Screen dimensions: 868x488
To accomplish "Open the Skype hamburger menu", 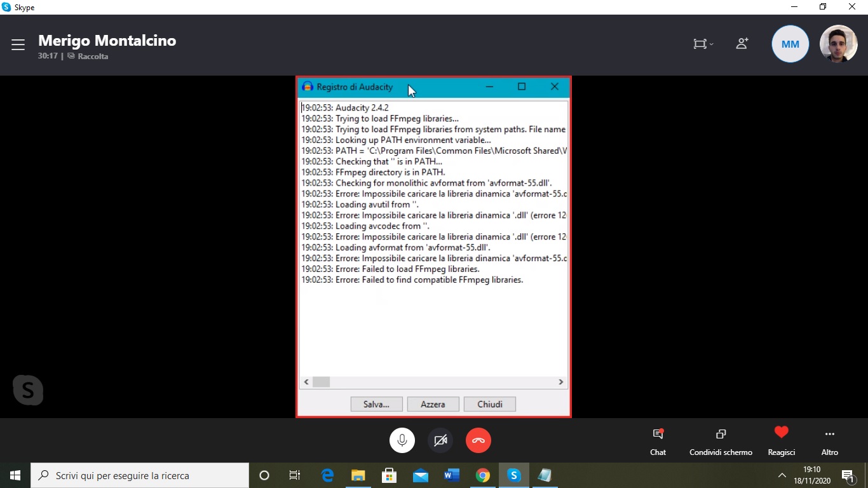I will tap(18, 44).
